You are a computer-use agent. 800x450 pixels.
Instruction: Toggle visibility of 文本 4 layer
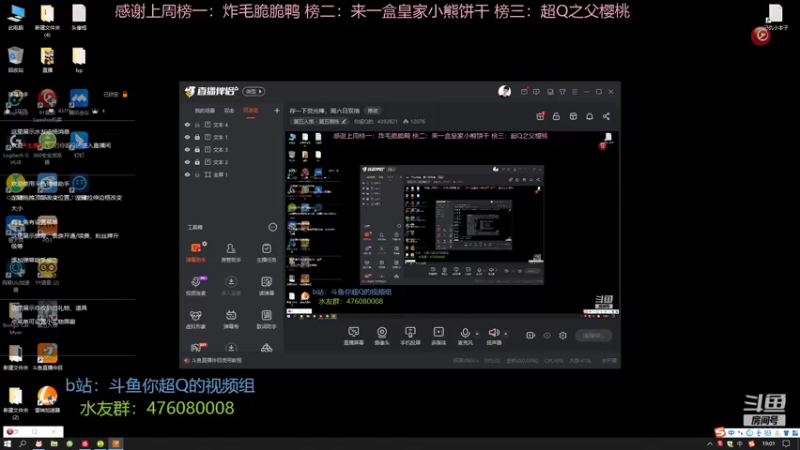pyautogui.click(x=187, y=124)
